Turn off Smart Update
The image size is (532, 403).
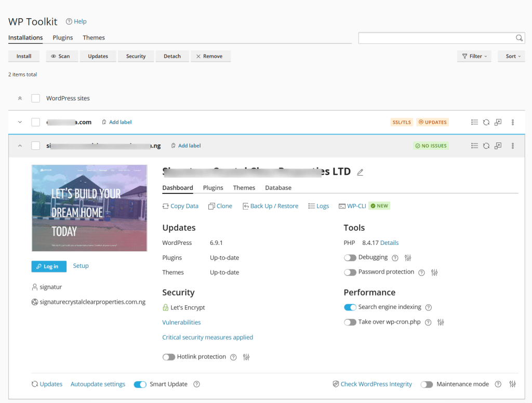point(140,384)
